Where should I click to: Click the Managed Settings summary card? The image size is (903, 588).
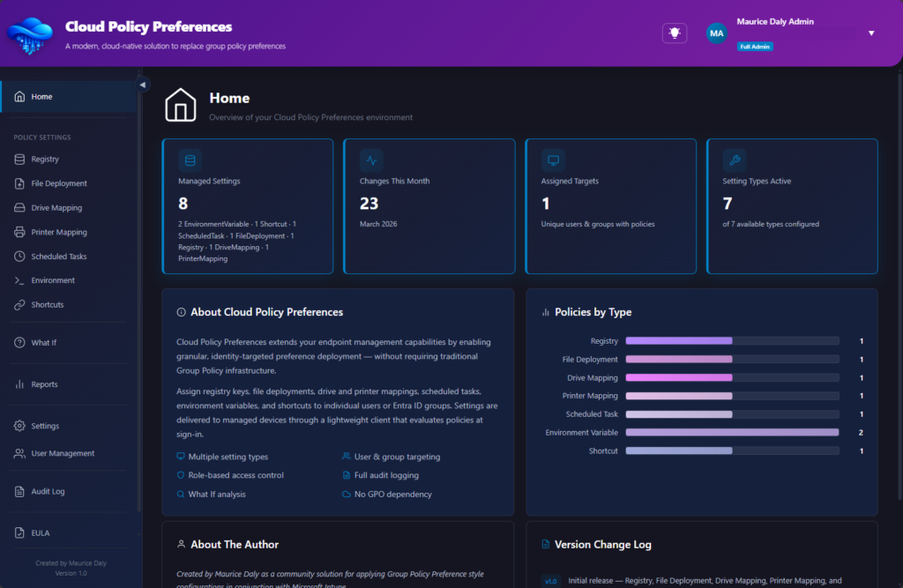[x=248, y=206]
